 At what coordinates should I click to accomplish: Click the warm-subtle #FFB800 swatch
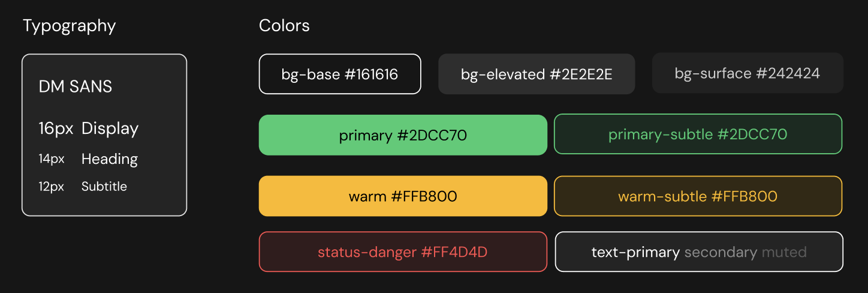[698, 196]
